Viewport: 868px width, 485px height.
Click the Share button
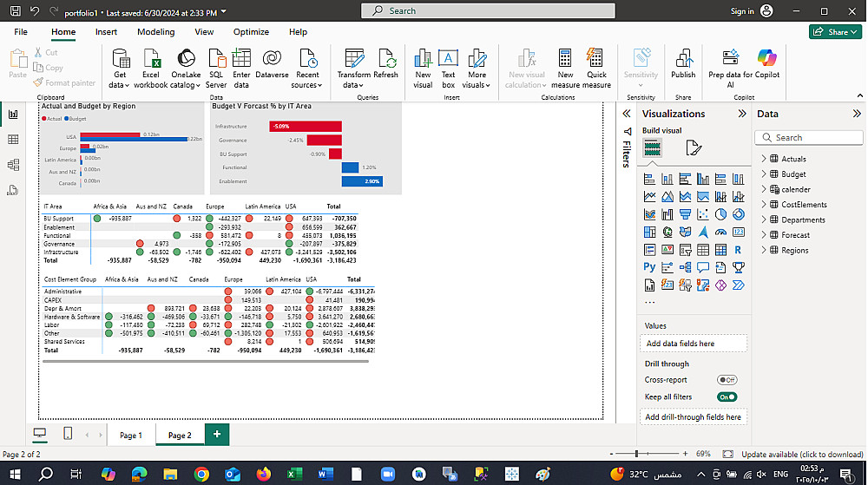pyautogui.click(x=835, y=32)
